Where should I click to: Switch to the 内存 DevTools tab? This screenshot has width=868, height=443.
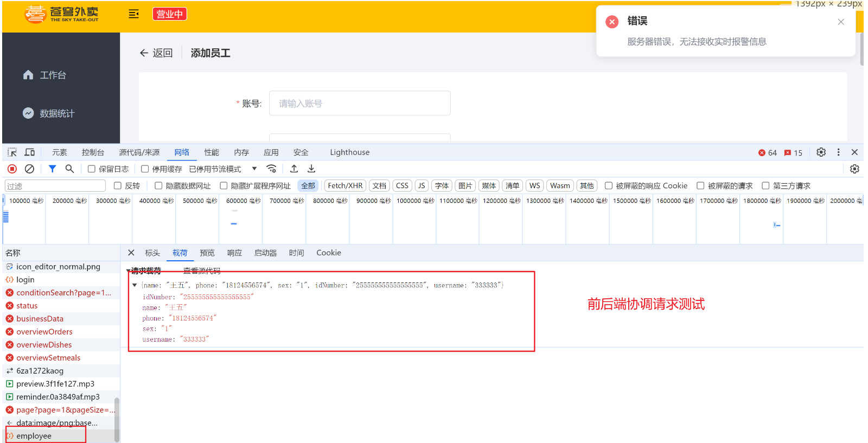pos(241,152)
